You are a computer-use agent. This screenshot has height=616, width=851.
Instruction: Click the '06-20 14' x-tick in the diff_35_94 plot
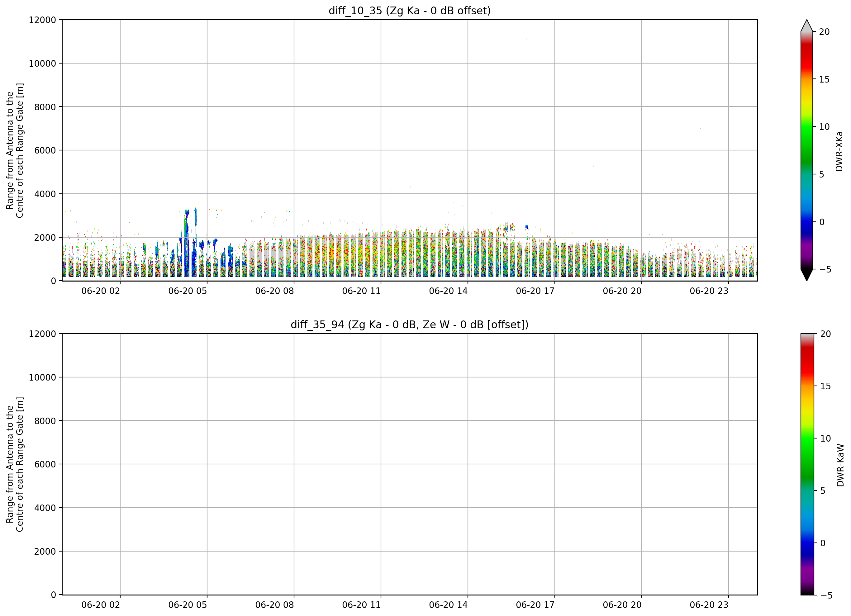tap(448, 605)
